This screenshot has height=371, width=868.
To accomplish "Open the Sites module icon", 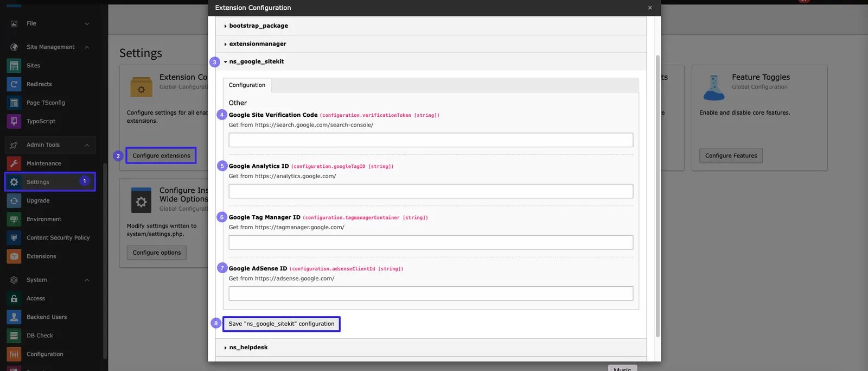I will click(14, 66).
